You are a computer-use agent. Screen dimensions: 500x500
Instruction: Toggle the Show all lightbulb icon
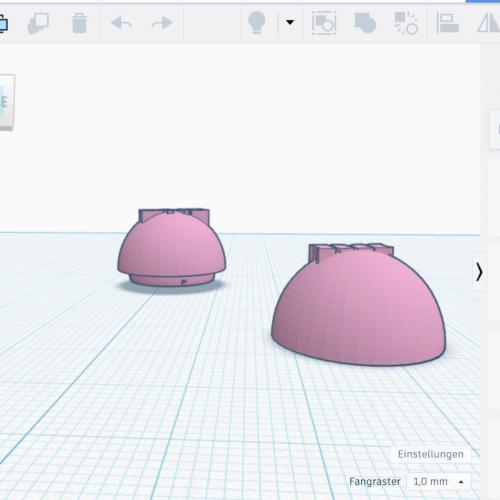click(x=257, y=22)
